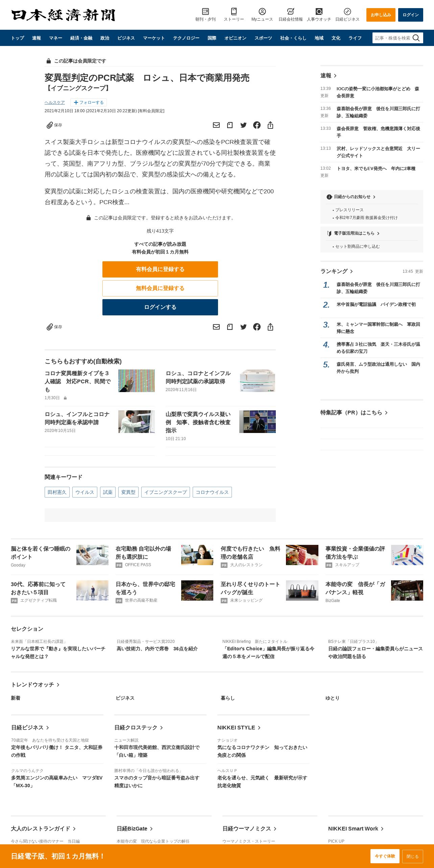
Task: Share on Facebook via top icon
Action: pos(257,125)
